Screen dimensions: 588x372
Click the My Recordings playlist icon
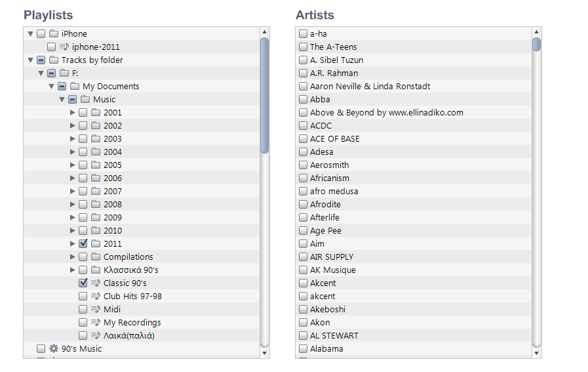96,322
